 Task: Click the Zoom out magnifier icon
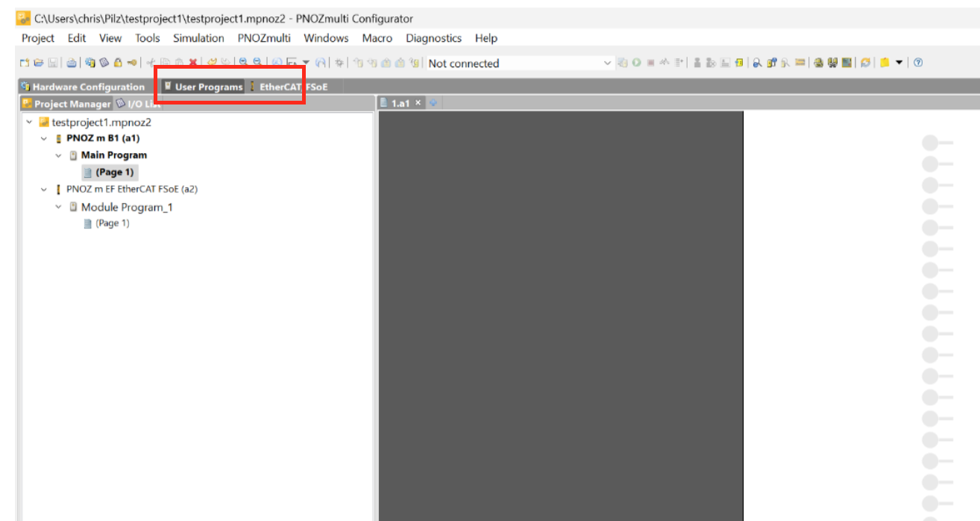(257, 63)
